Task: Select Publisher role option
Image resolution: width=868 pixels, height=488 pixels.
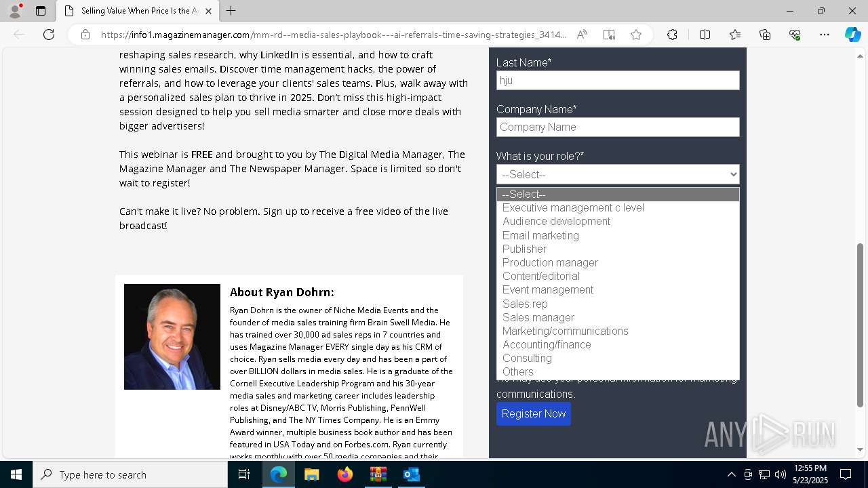Action: click(x=618, y=249)
